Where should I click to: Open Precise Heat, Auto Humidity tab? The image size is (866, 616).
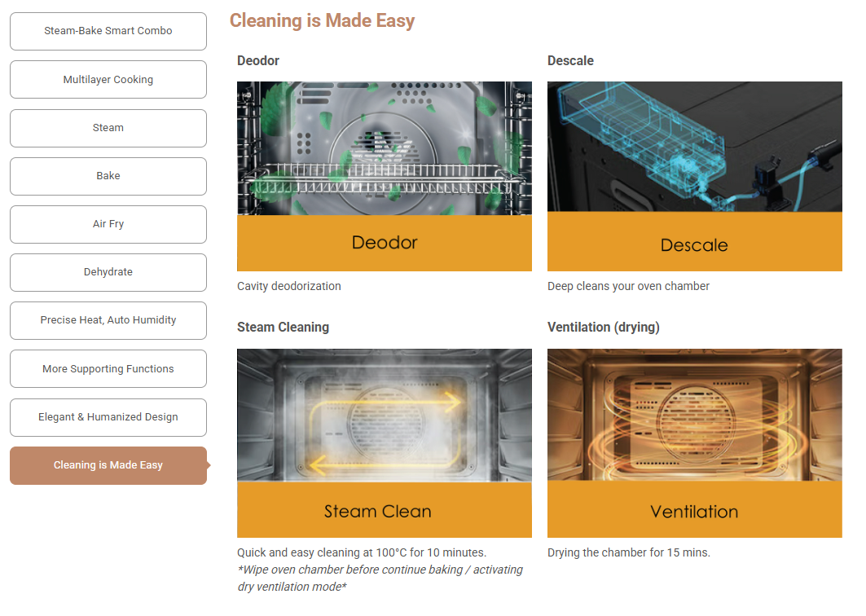click(x=108, y=320)
